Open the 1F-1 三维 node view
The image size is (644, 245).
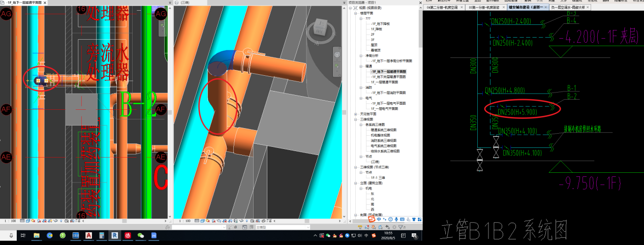click(x=378, y=177)
